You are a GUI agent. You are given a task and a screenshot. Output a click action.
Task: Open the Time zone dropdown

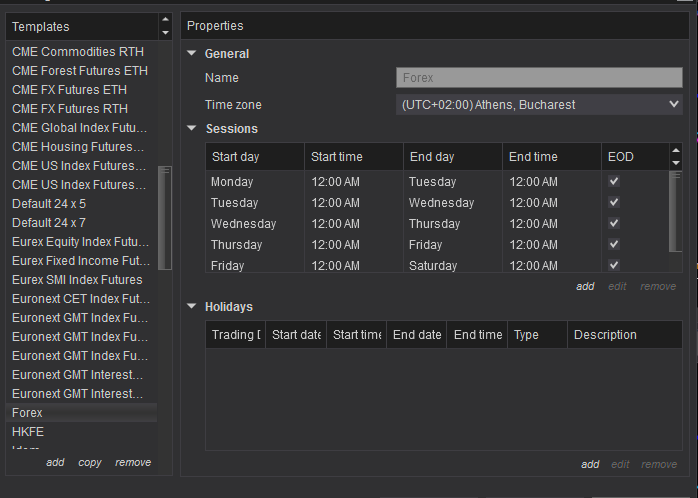540,104
